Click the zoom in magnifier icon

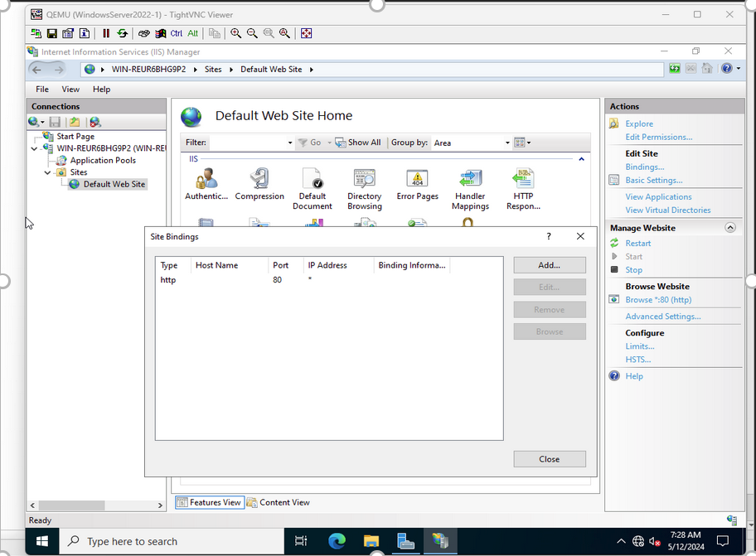(235, 33)
